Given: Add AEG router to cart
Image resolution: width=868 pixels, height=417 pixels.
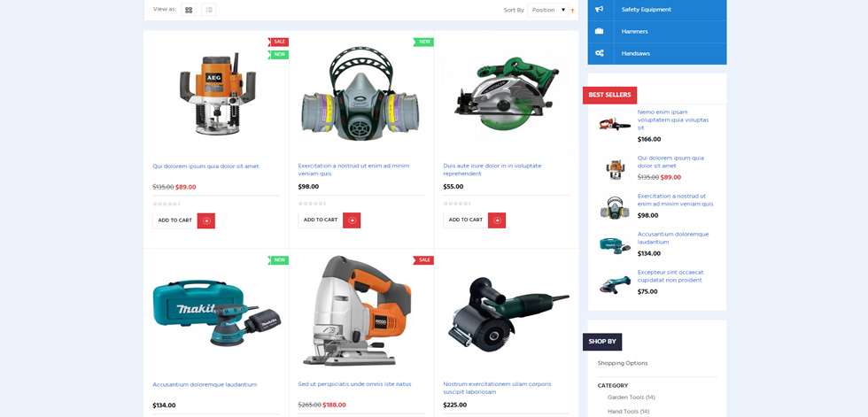Looking at the screenshot, I should point(175,220).
